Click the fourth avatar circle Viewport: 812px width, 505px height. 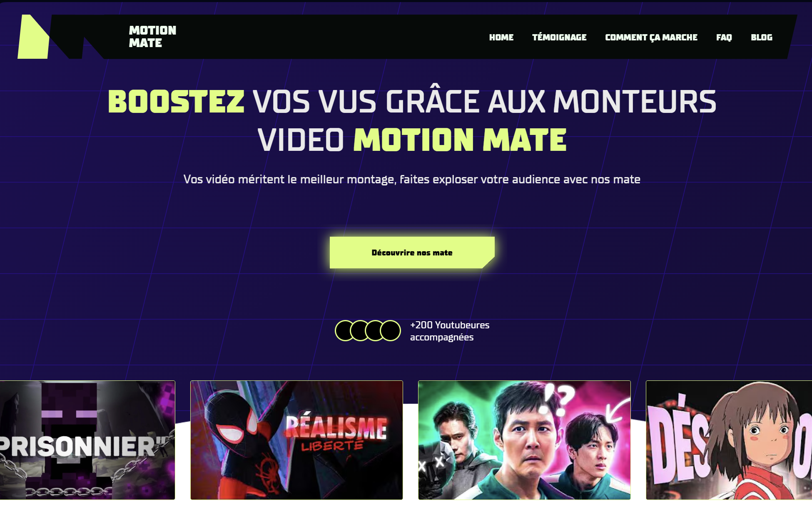pos(391,331)
